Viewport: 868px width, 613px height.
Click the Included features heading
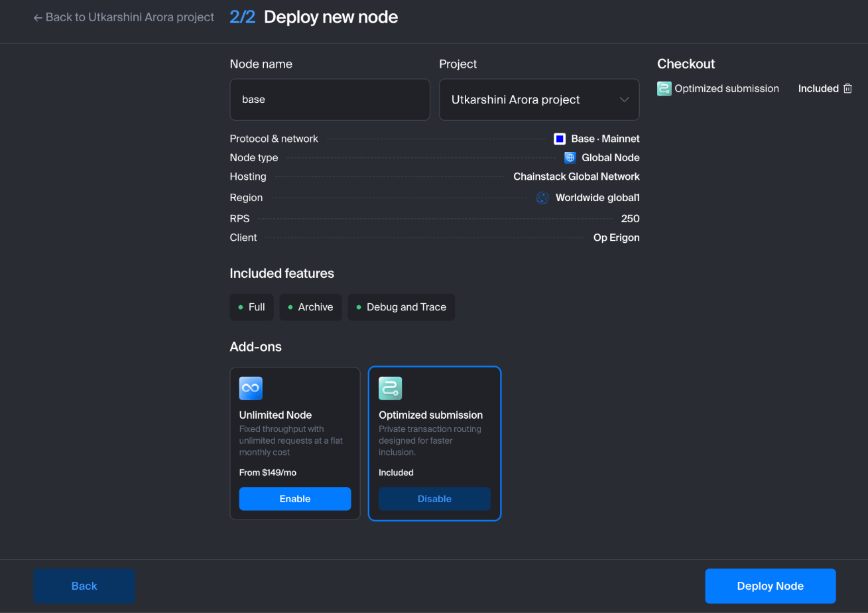pos(282,273)
